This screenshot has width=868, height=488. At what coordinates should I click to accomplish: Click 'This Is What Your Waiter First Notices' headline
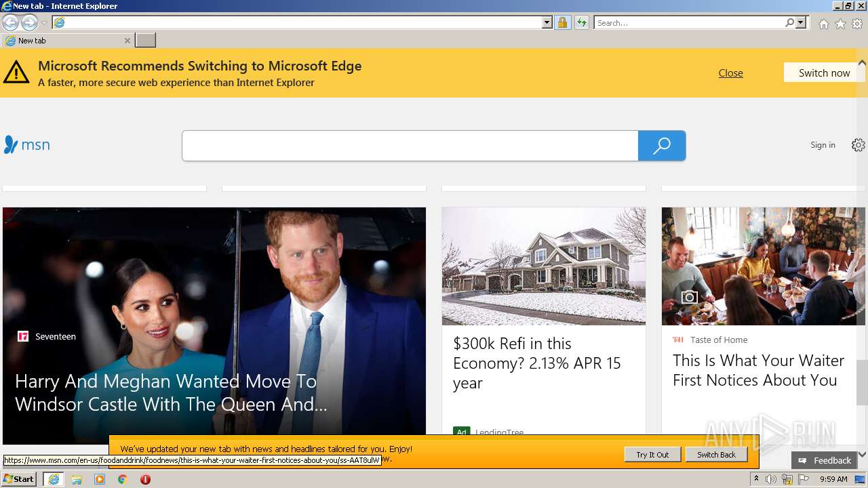click(758, 370)
